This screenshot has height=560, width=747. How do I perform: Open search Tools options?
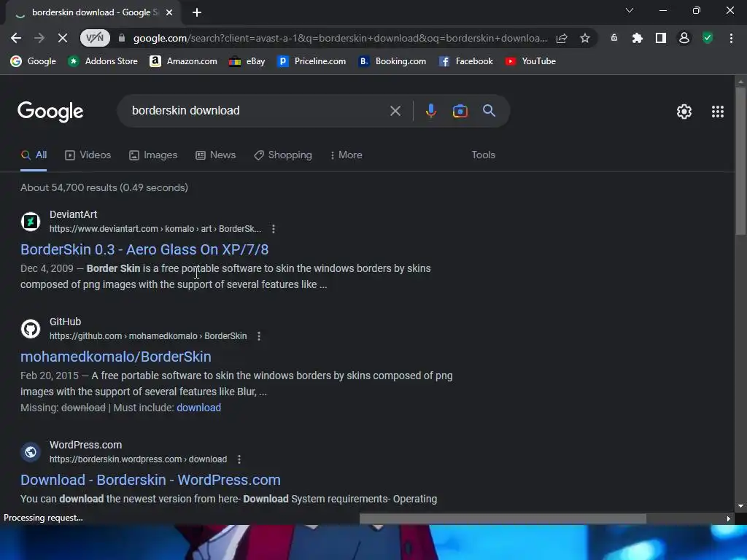point(483,155)
